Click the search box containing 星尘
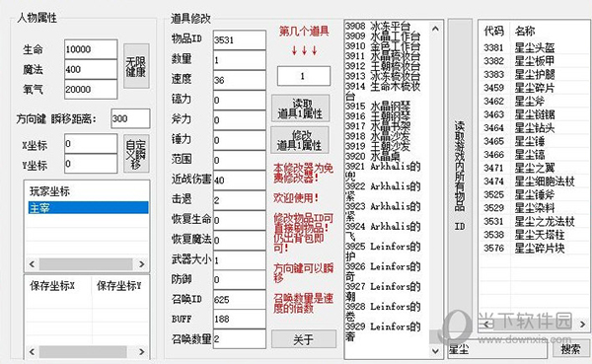 (x=497, y=349)
